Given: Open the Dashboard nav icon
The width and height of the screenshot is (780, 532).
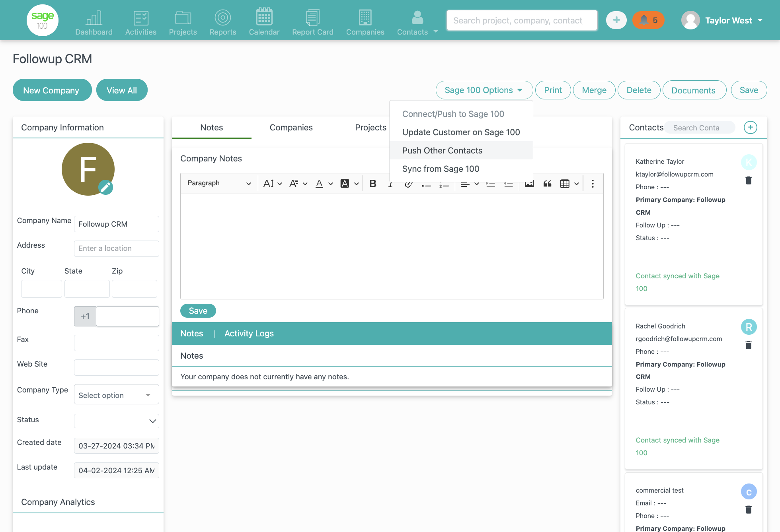Looking at the screenshot, I should [94, 23].
